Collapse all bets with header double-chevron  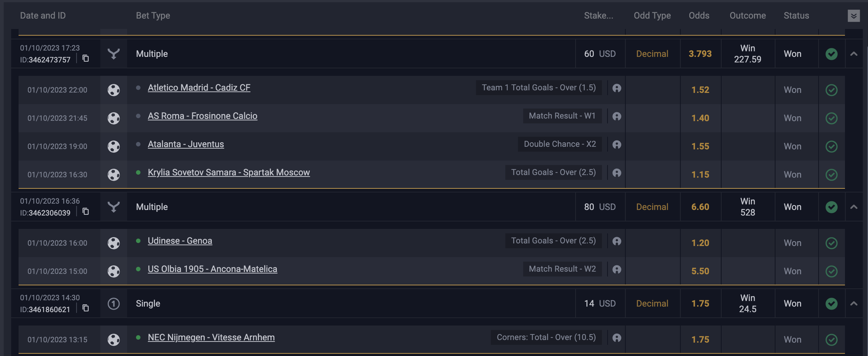coord(854,16)
